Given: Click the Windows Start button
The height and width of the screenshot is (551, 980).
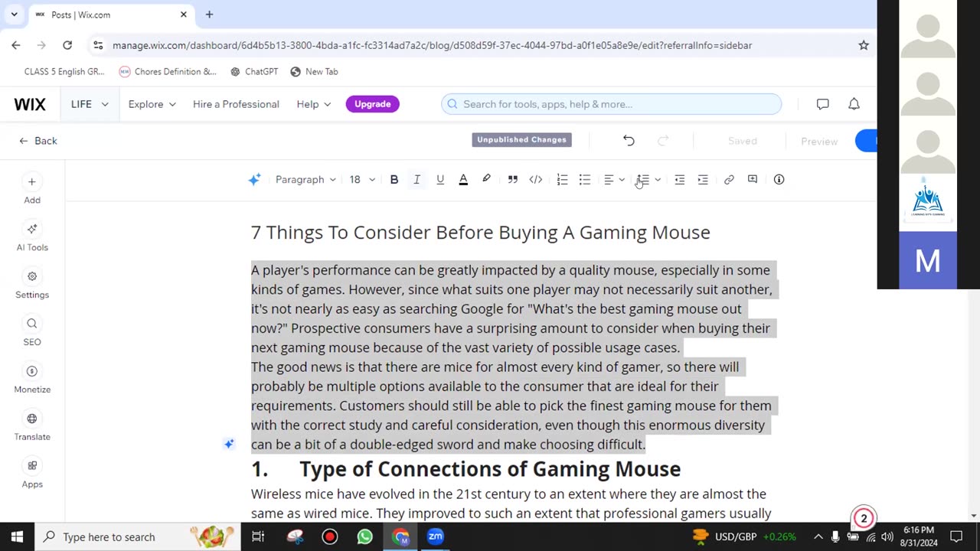Looking at the screenshot, I should pyautogui.click(x=17, y=537).
